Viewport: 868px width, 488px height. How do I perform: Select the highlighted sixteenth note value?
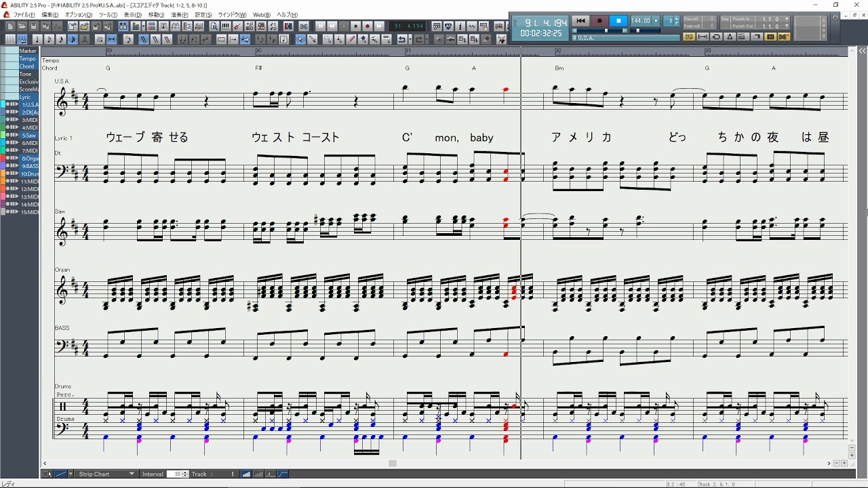[x=72, y=39]
